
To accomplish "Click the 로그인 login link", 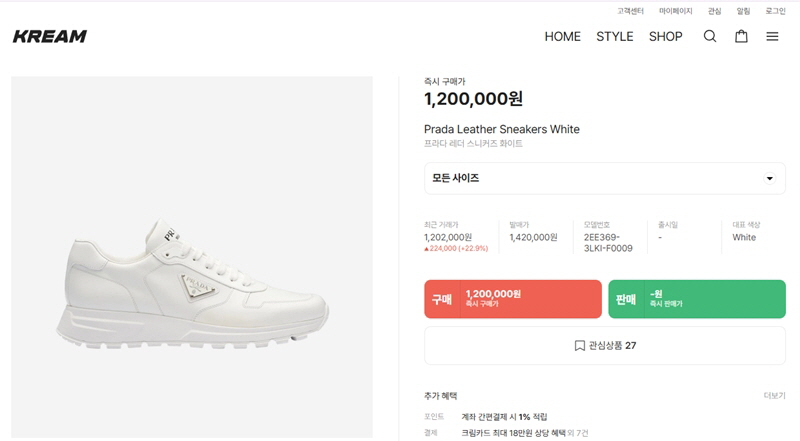I will coord(775,11).
